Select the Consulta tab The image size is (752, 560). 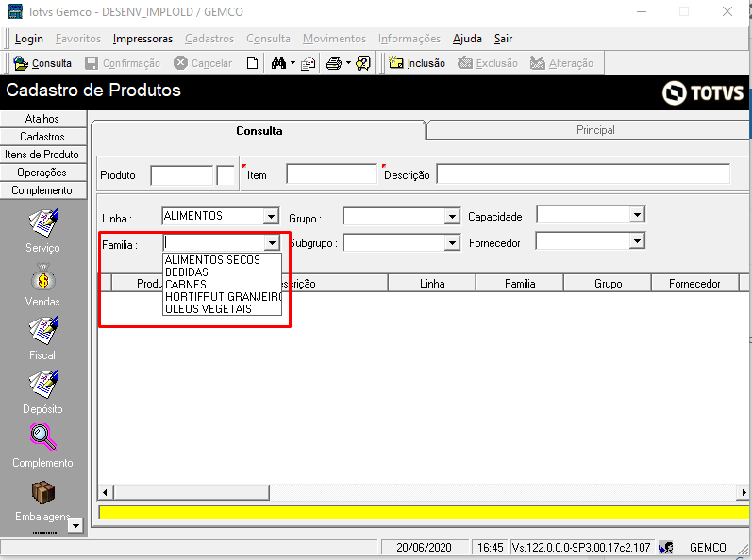coord(259,131)
